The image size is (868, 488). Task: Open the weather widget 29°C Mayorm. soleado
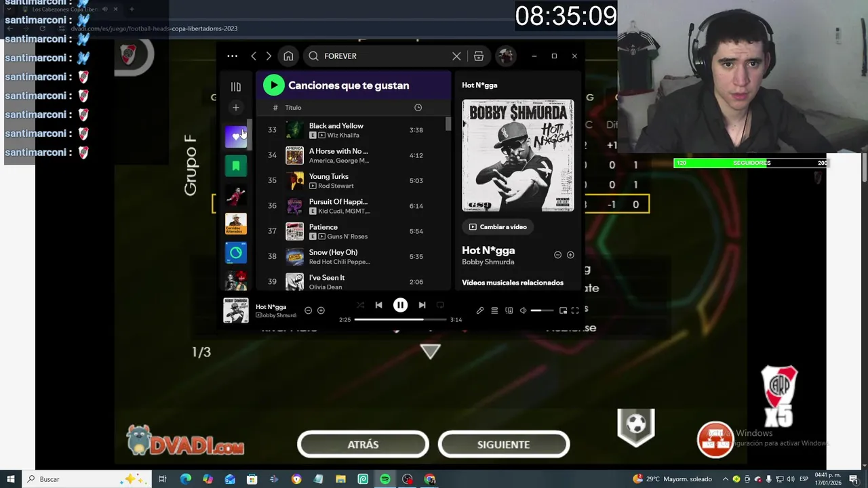(671, 479)
